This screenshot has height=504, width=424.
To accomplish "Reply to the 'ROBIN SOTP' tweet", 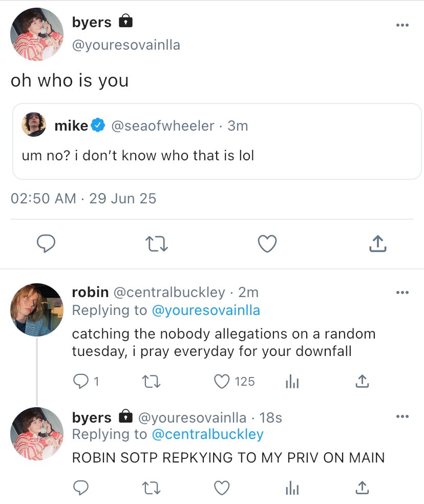I will (81, 488).
